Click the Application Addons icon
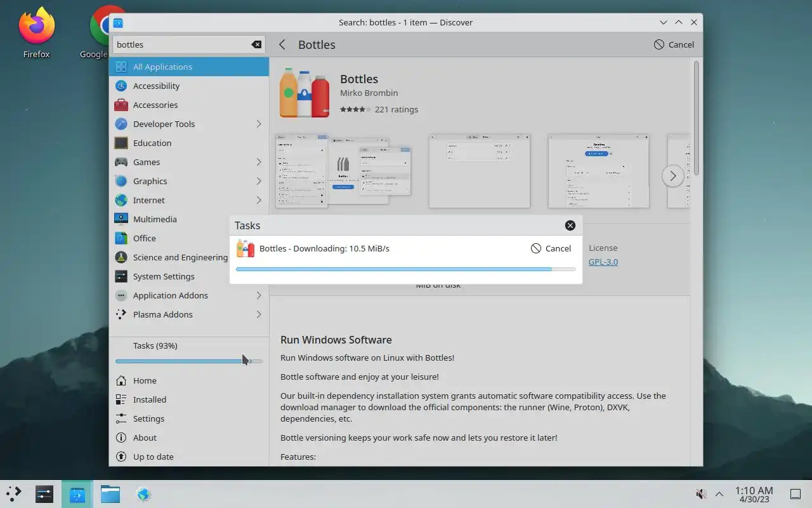Screen dimensions: 812x508 pyautogui.click(x=121, y=295)
